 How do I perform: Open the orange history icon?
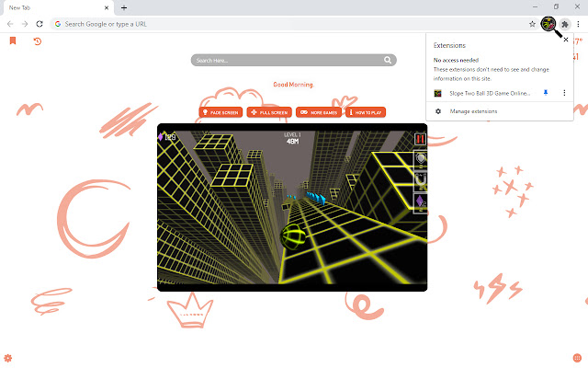point(37,40)
